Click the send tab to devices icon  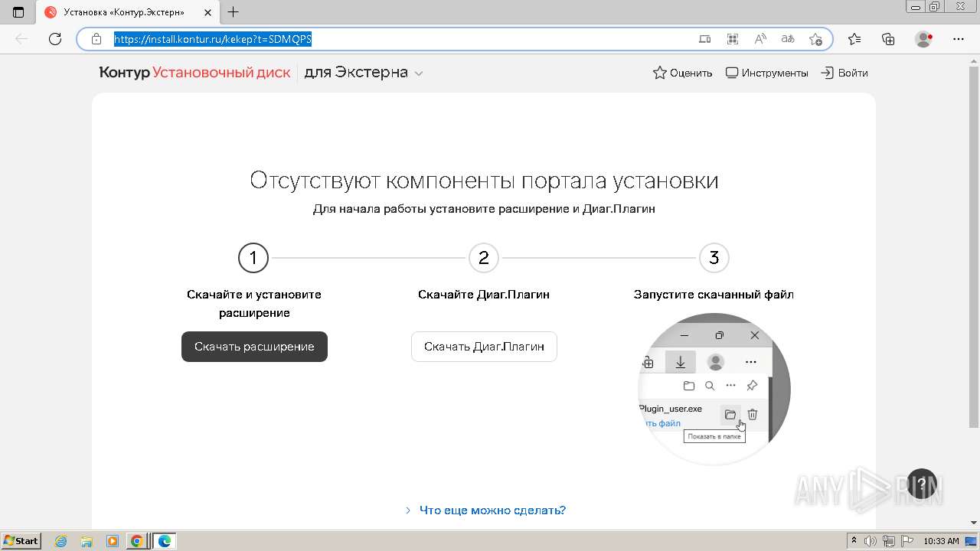705,39
